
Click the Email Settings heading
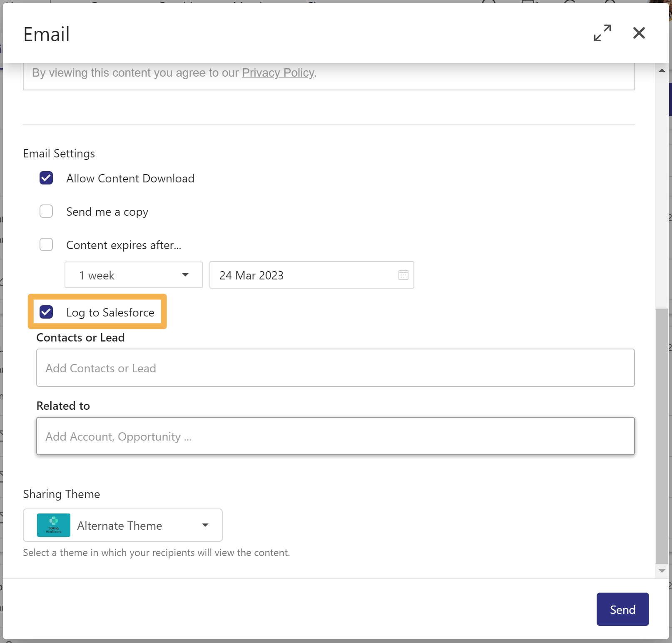[59, 153]
